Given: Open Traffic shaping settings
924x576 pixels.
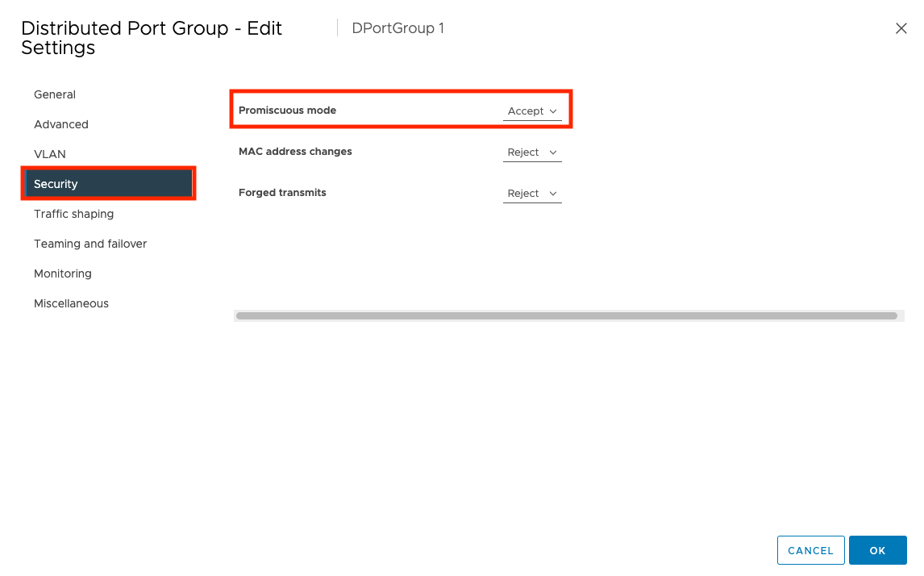Looking at the screenshot, I should [73, 214].
